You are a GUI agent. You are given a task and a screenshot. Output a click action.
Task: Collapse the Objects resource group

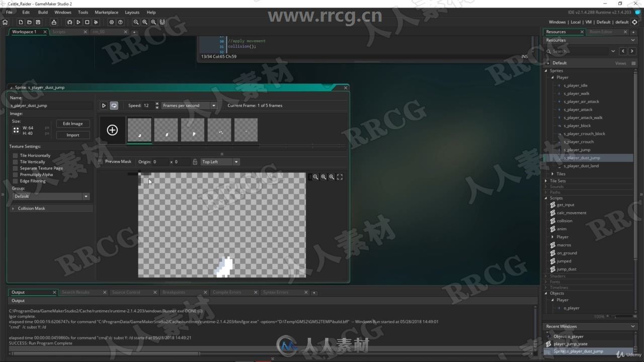[546, 294]
